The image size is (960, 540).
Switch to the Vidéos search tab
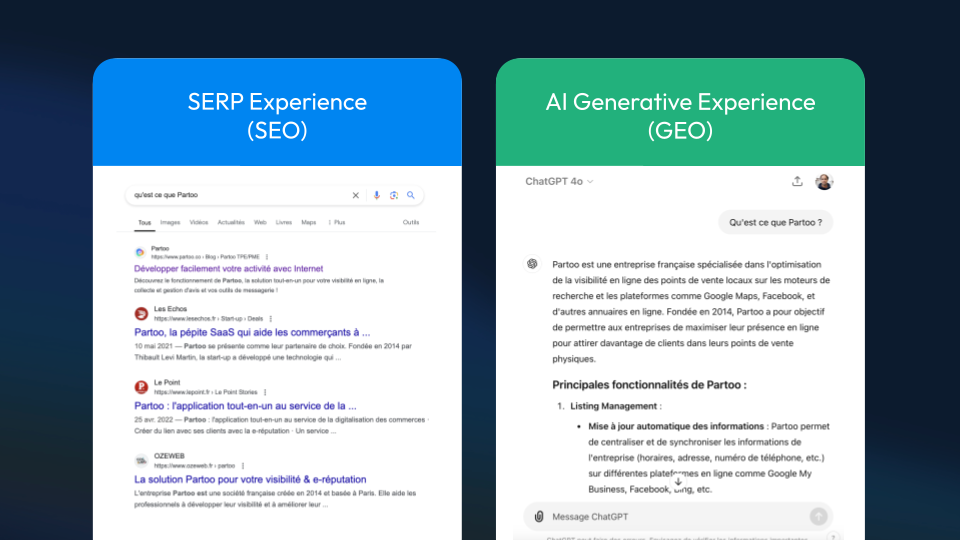(199, 222)
